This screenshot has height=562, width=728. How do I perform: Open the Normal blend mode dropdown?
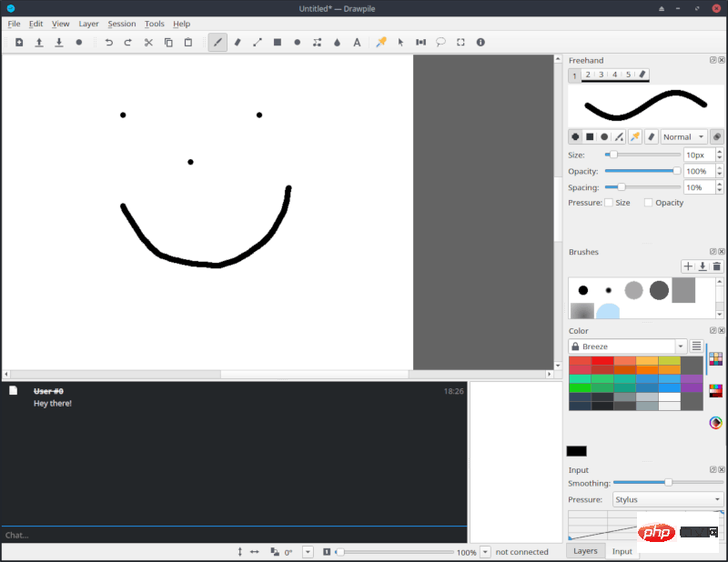682,136
